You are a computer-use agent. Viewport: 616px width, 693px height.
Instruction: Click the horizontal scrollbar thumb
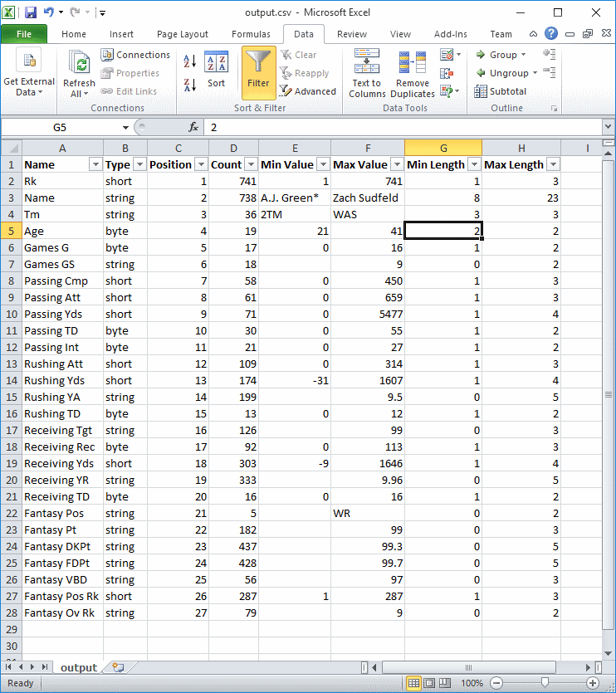tap(469, 667)
